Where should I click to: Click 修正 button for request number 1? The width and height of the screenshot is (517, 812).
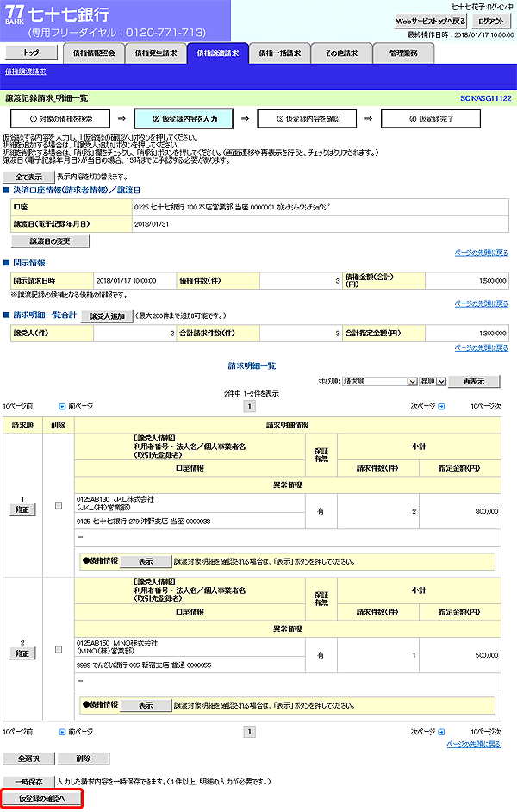click(22, 510)
